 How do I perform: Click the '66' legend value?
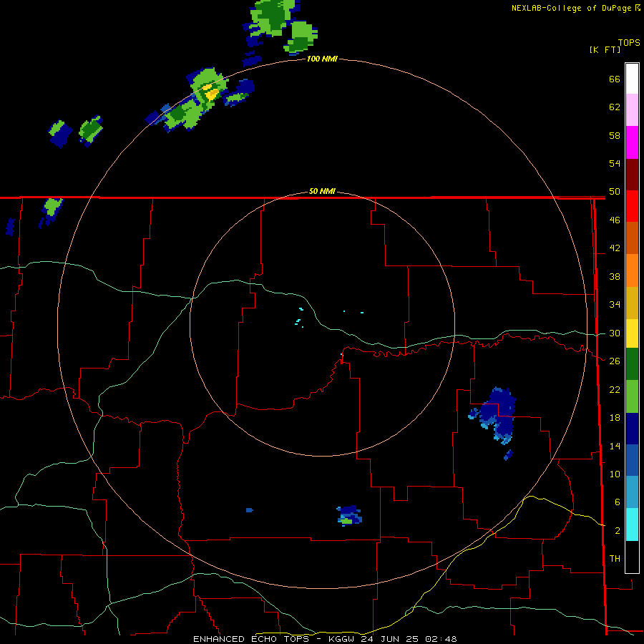pyautogui.click(x=615, y=79)
